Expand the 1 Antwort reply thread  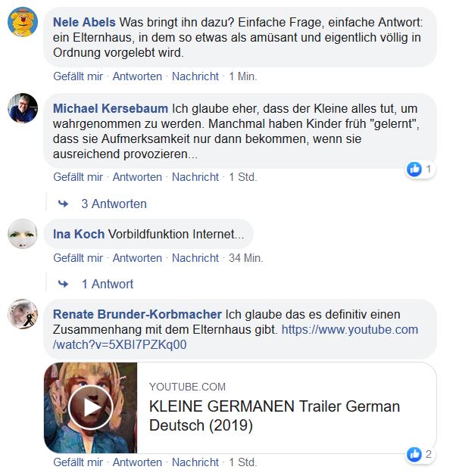(x=107, y=284)
